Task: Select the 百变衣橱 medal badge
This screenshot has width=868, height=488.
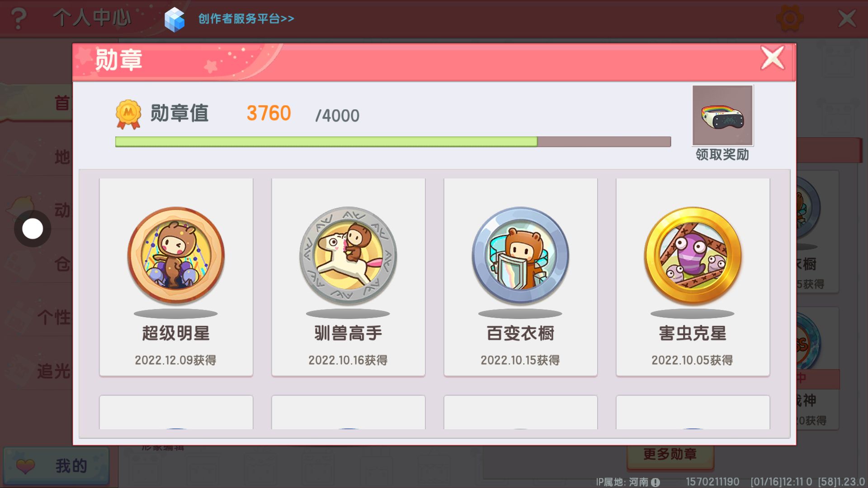Action: point(520,255)
